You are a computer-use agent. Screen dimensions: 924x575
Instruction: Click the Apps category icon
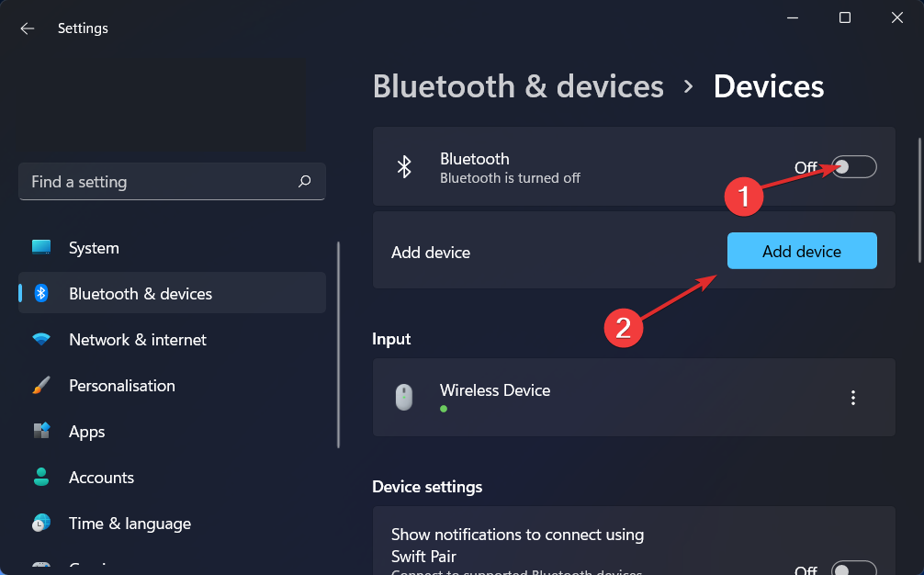pyautogui.click(x=41, y=431)
